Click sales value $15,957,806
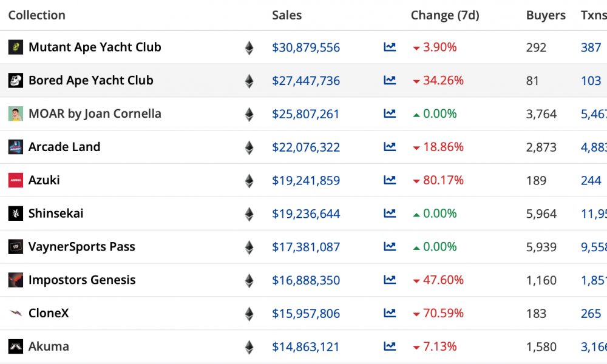The height and width of the screenshot is (364, 607). [x=306, y=314]
